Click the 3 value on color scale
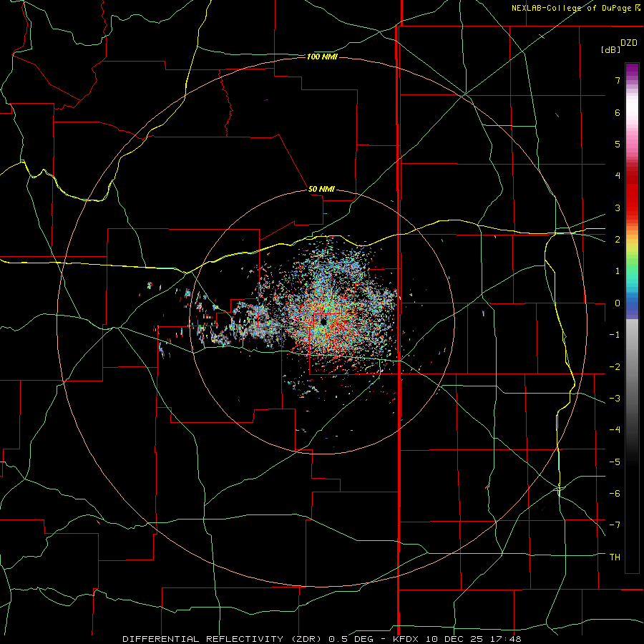Screen dimensions: 644x644 pos(618,208)
